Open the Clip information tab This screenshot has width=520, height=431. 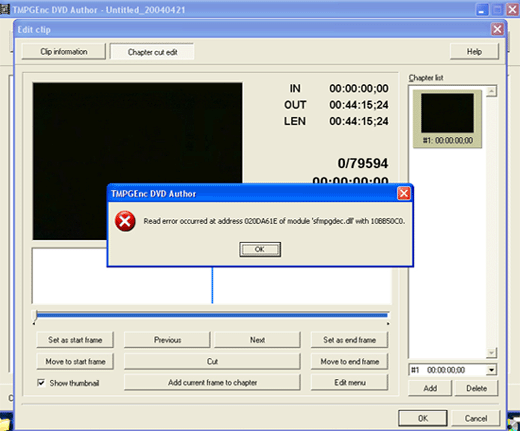point(64,52)
